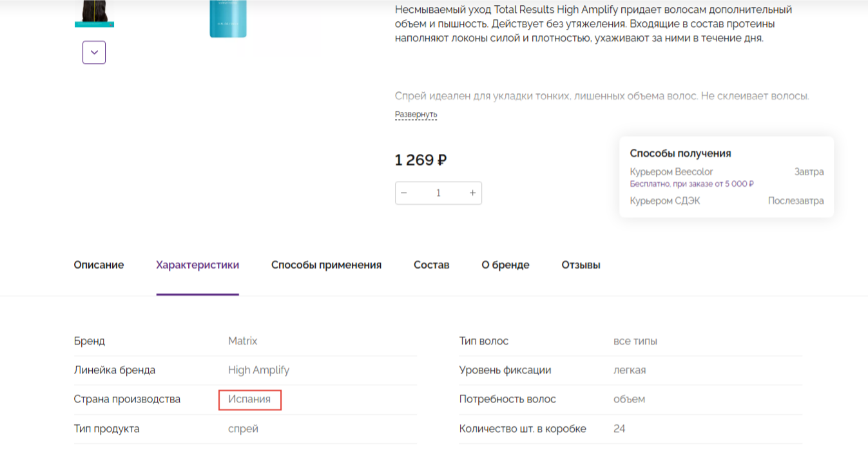
Task: Click the down chevron below product thumbnails
Action: click(x=94, y=52)
